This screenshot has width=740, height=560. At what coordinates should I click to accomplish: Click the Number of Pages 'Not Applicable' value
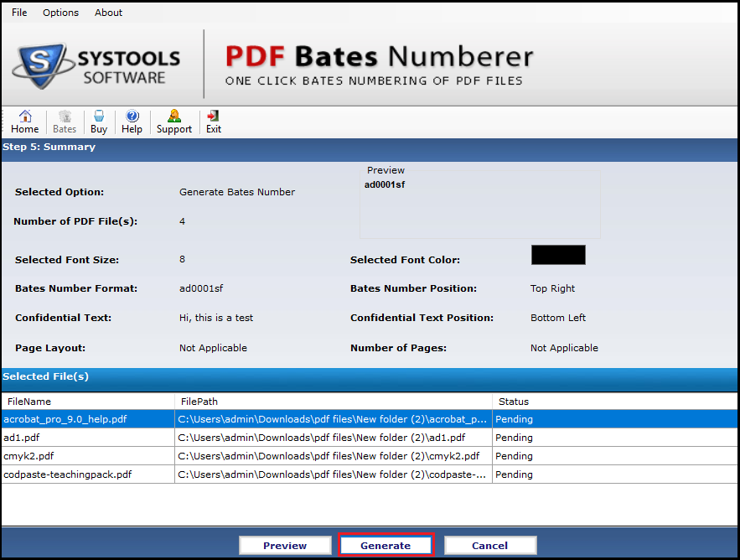click(564, 348)
